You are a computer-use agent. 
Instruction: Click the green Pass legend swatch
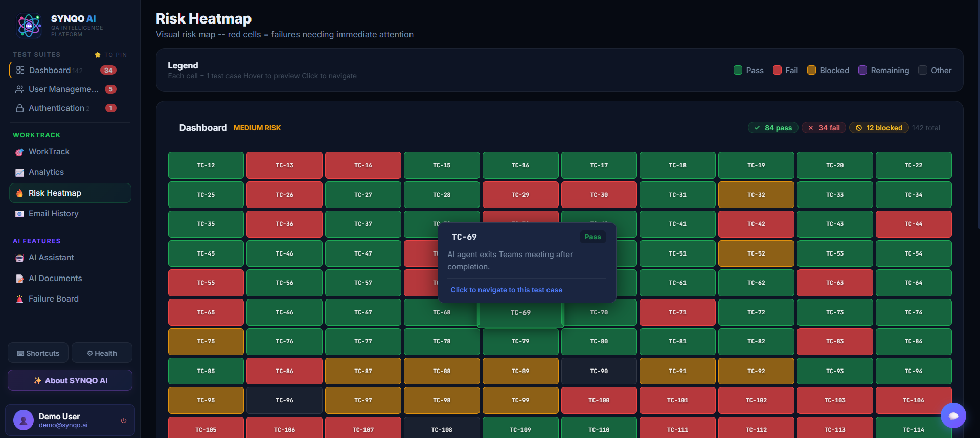coord(738,70)
